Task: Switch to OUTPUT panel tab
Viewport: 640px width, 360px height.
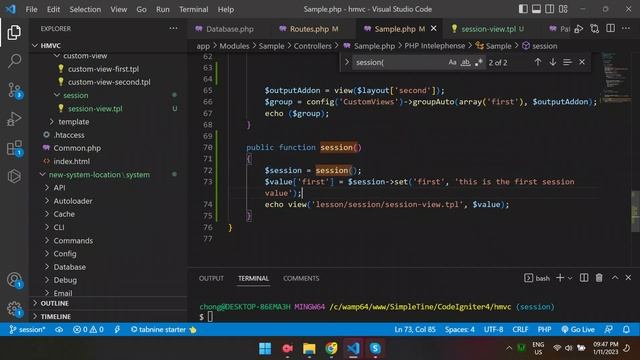Action: (x=211, y=278)
